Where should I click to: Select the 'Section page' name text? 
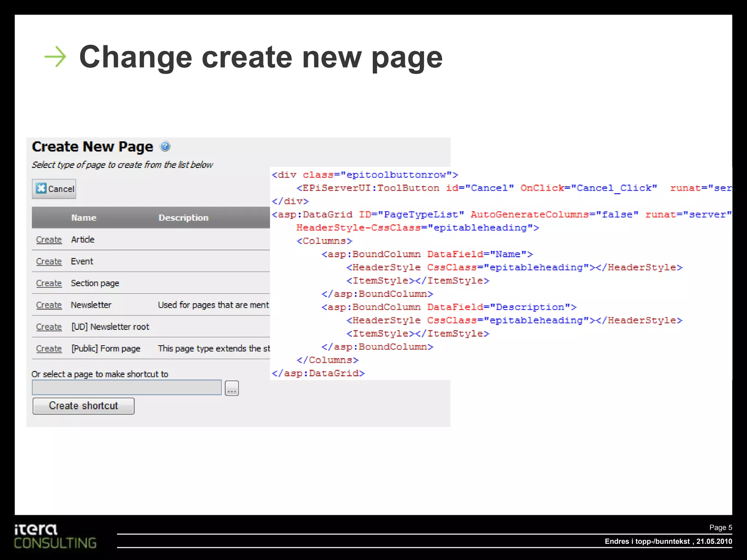95,283
